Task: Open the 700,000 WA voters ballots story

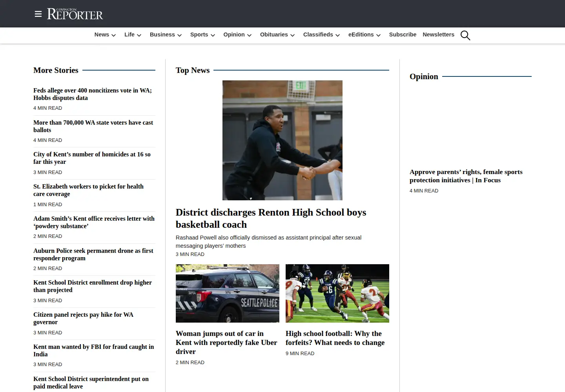Action: pyautogui.click(x=93, y=126)
